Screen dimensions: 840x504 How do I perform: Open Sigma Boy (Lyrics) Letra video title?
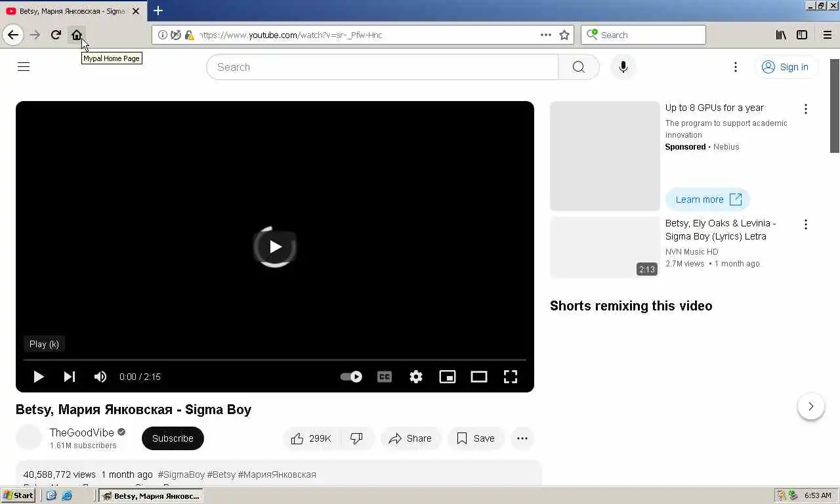pos(721,230)
